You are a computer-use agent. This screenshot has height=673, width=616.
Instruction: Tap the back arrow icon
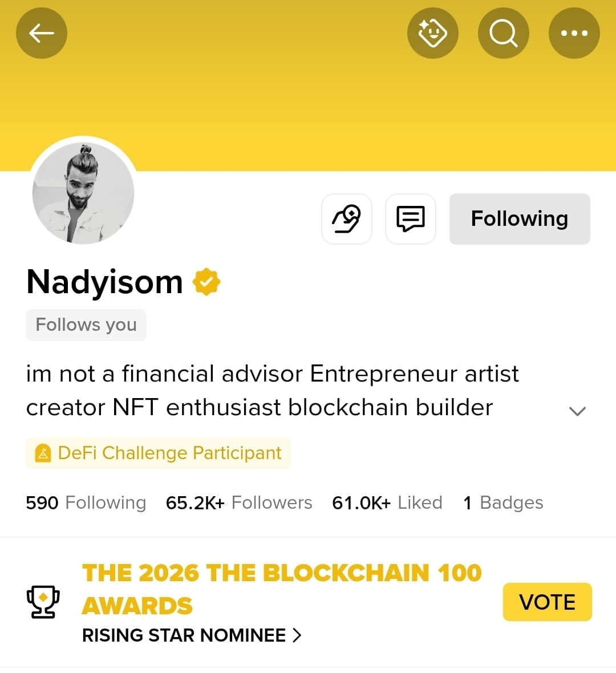point(42,33)
